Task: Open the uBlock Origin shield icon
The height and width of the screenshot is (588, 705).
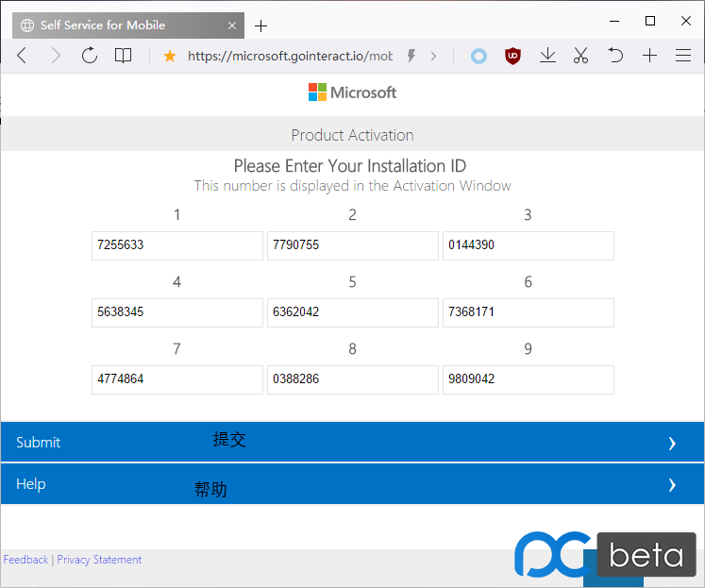Action: [512, 56]
